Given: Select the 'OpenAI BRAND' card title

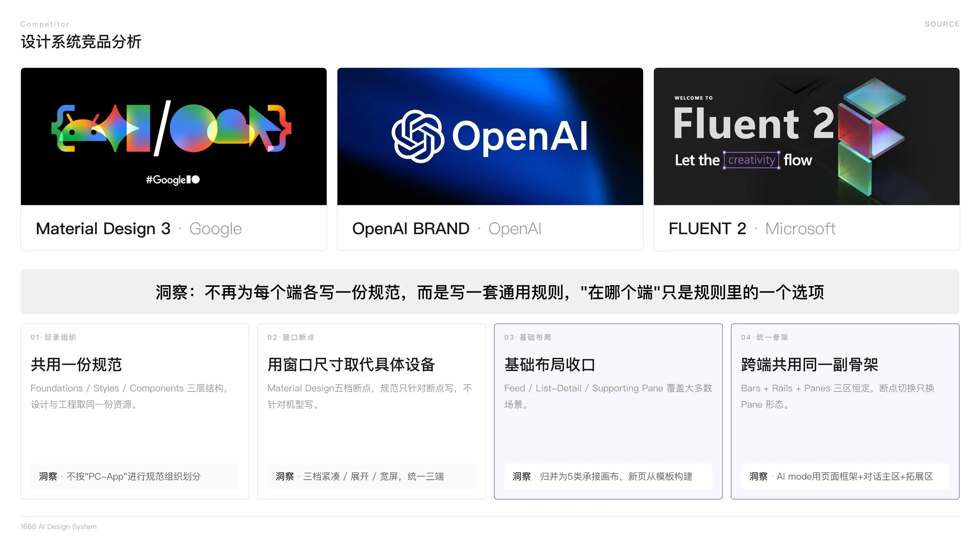Looking at the screenshot, I should click(x=411, y=229).
